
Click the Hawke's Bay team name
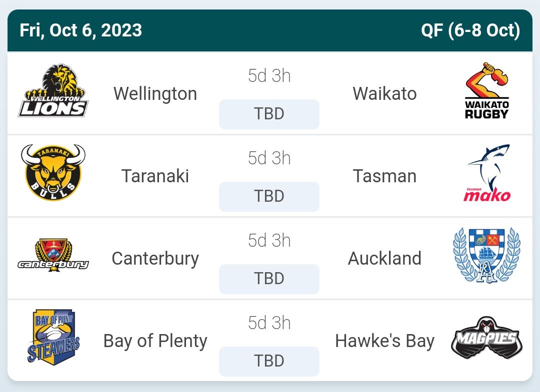384,341
